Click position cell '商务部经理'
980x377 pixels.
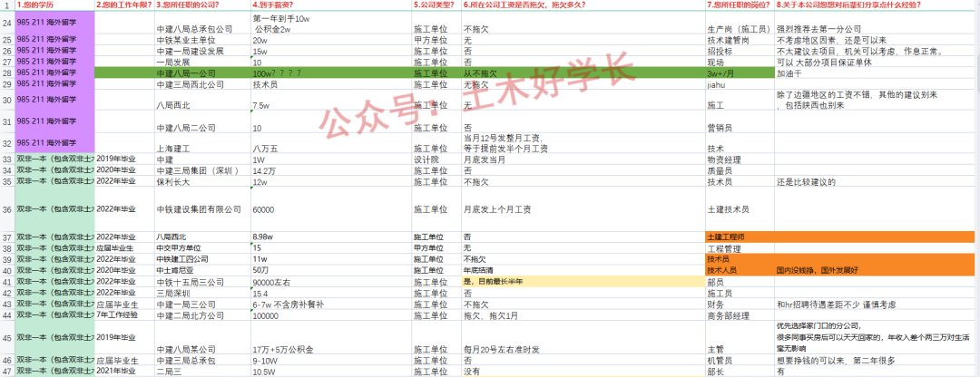[x=740, y=315]
